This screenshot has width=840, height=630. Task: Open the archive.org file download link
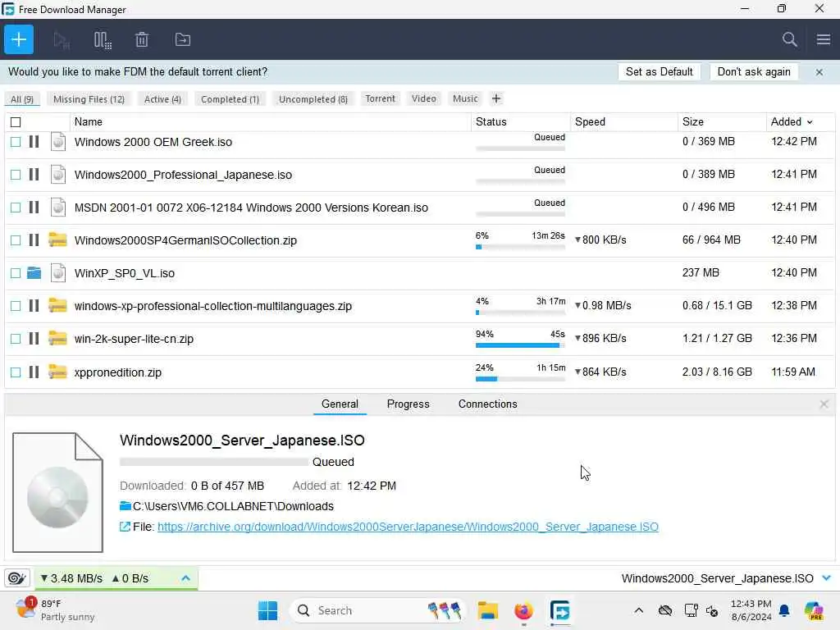pyautogui.click(x=408, y=527)
